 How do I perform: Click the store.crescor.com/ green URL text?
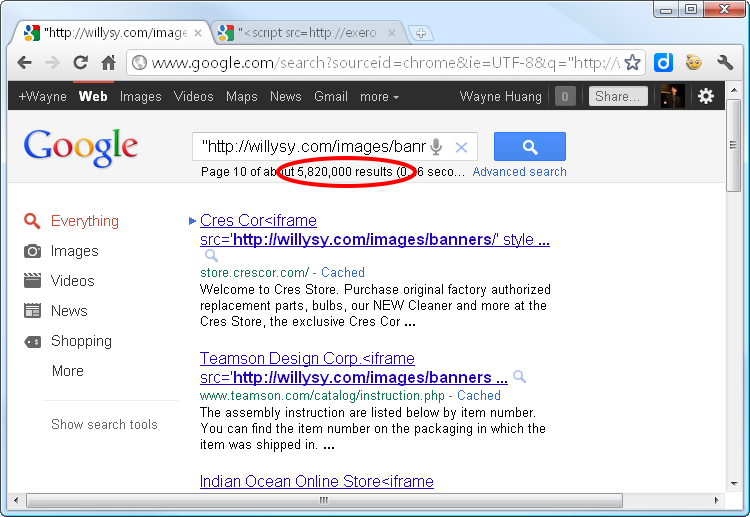(x=254, y=273)
